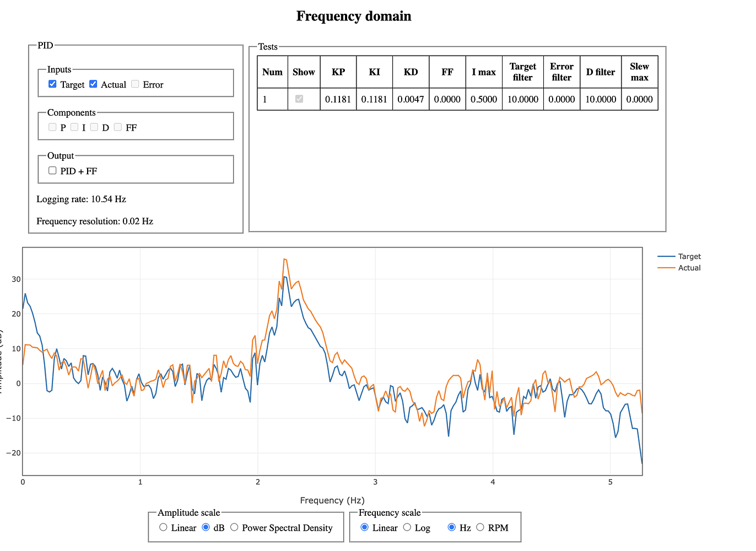The image size is (756, 551).
Task: Enable the I component checkbox
Action: pos(74,127)
